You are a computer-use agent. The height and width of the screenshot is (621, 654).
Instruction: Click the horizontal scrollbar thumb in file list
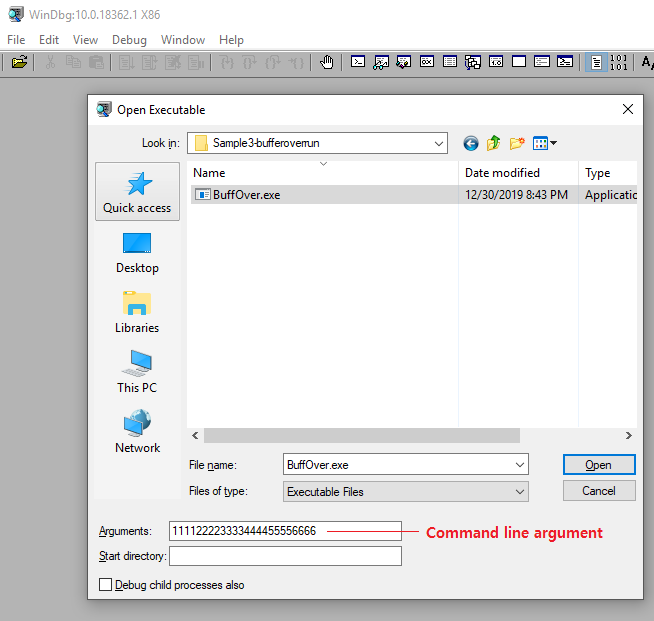362,435
